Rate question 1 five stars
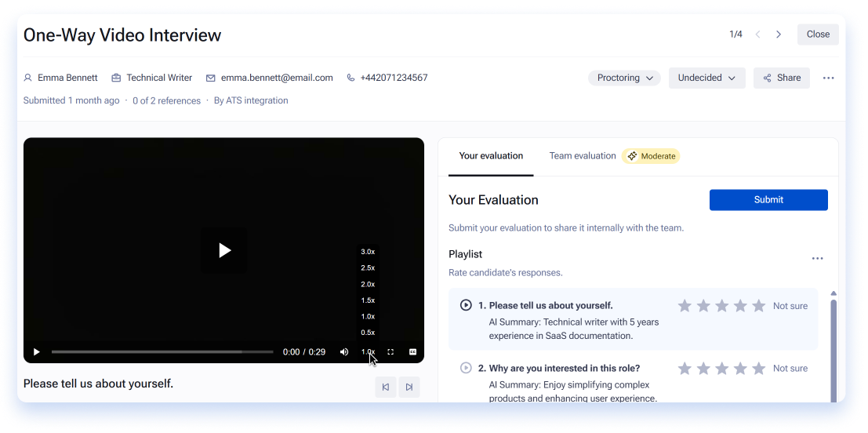 759,306
